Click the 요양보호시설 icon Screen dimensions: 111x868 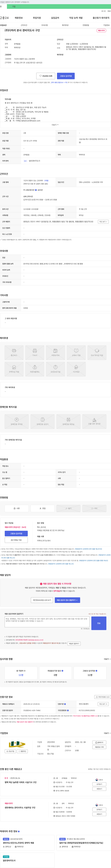55,369
